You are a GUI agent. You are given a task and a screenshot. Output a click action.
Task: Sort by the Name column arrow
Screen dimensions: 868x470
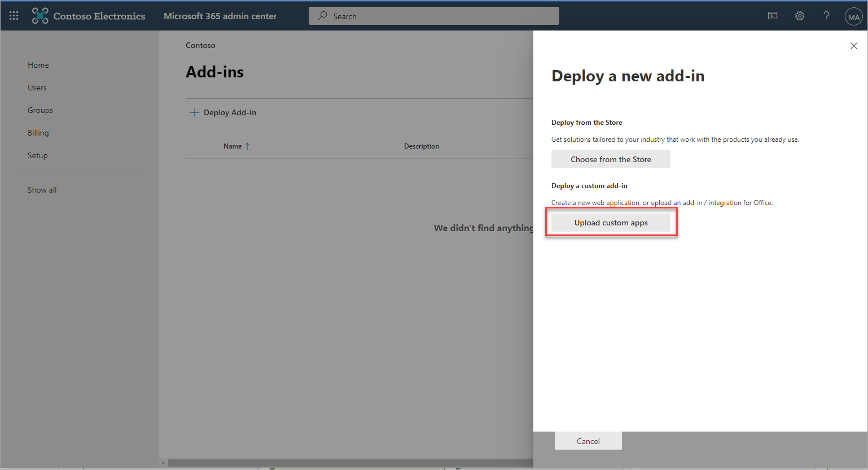[x=247, y=146]
